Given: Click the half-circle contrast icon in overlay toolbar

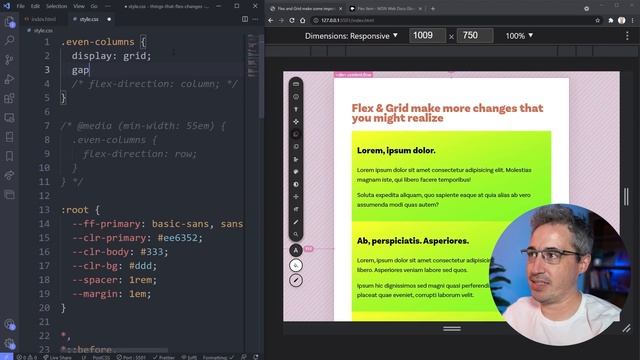Looking at the screenshot, I should 296,184.
